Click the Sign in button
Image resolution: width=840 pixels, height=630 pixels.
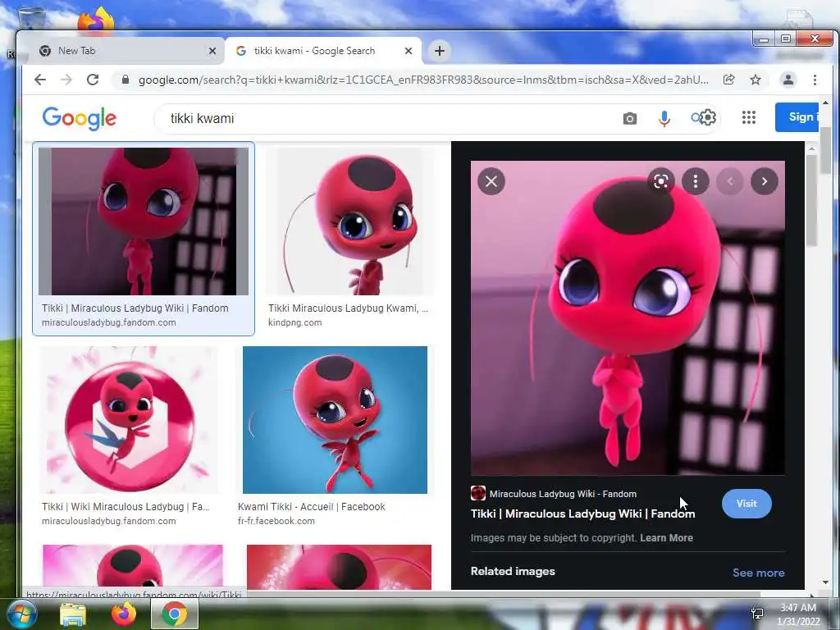[797, 116]
